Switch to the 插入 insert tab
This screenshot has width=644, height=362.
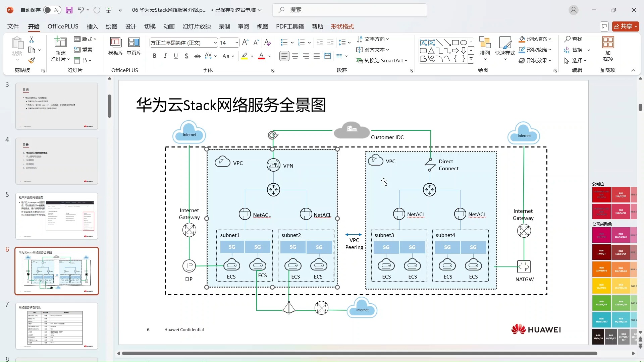tap(92, 26)
